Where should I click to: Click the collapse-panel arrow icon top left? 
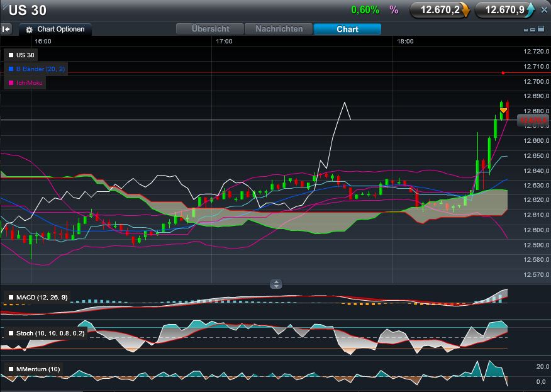(6, 29)
